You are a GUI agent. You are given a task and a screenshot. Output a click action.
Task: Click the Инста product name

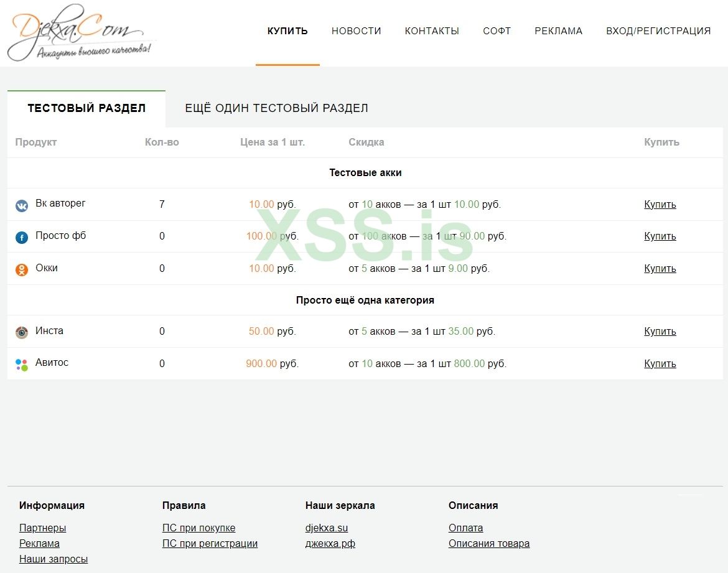(49, 330)
